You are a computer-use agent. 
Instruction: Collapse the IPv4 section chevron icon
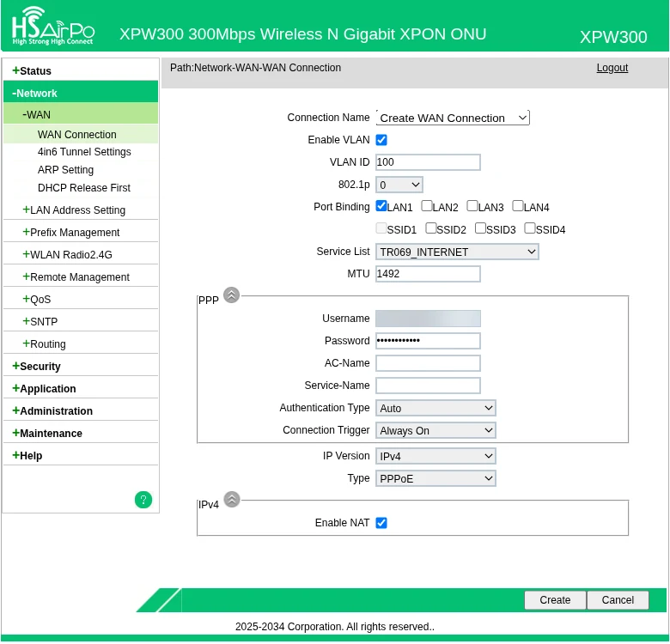[232, 499]
